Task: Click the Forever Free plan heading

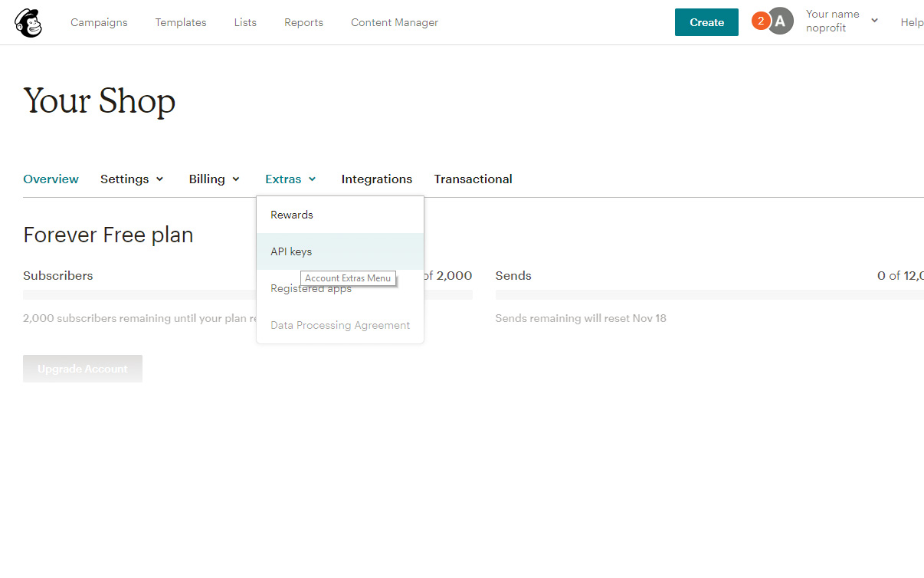Action: [108, 235]
